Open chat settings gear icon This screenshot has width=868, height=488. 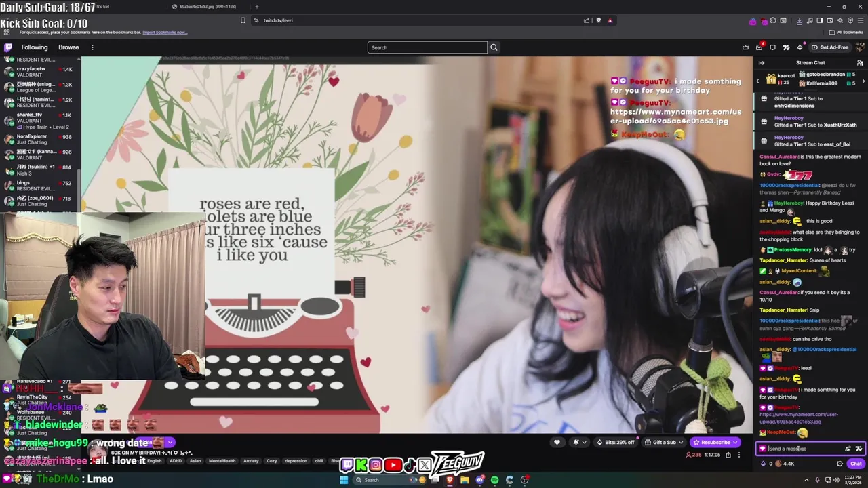[840, 464]
